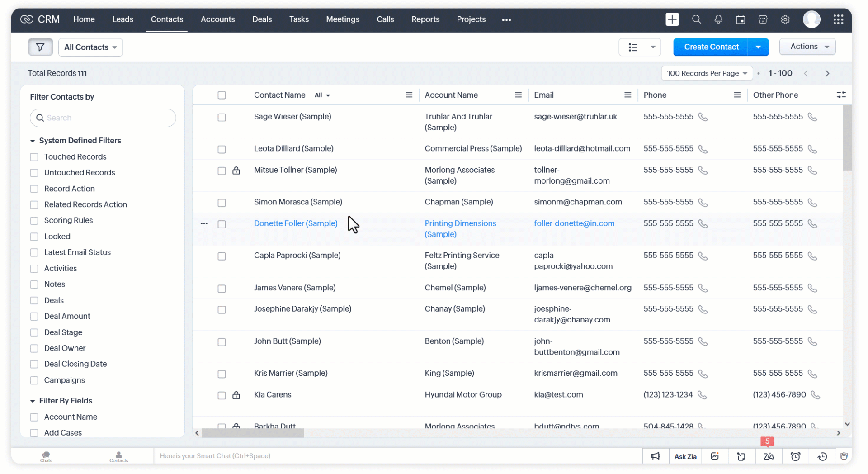Open the All Contacts view dropdown
This screenshot has width=868, height=474.
(90, 47)
